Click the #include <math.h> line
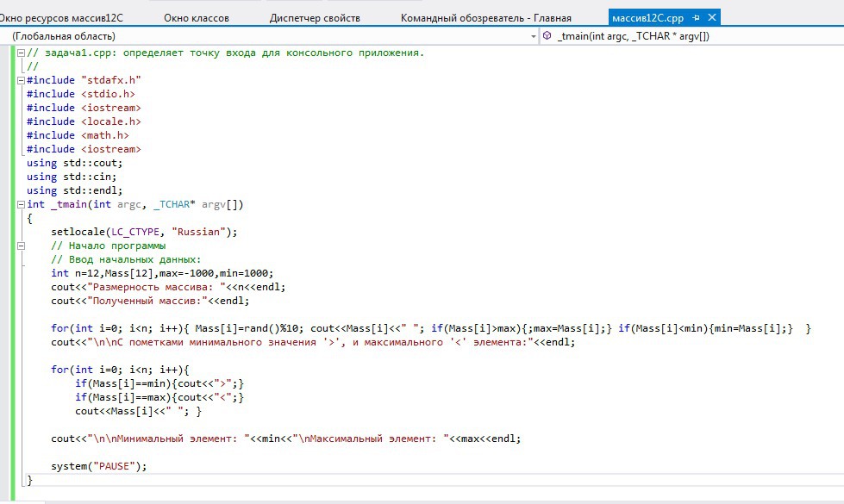 point(78,135)
